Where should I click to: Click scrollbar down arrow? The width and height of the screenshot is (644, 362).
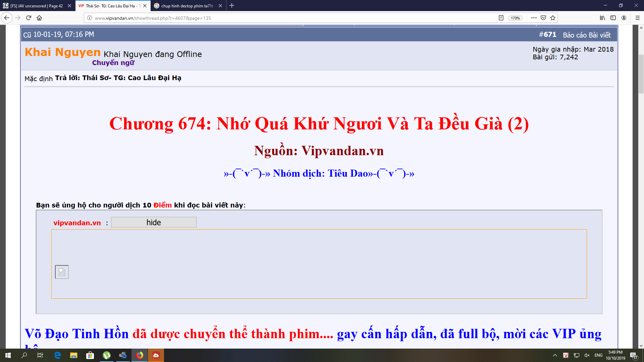tap(641, 346)
